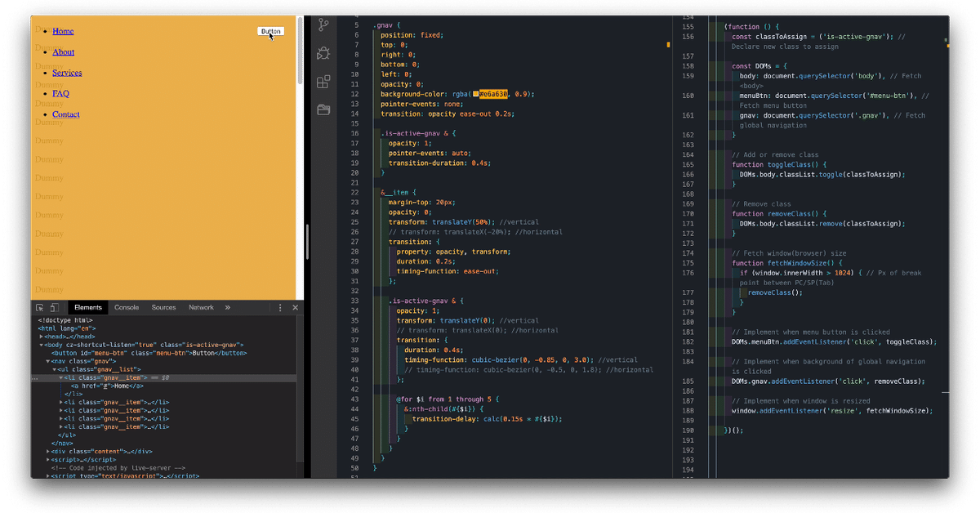Switch to the Network tab

[x=201, y=308]
